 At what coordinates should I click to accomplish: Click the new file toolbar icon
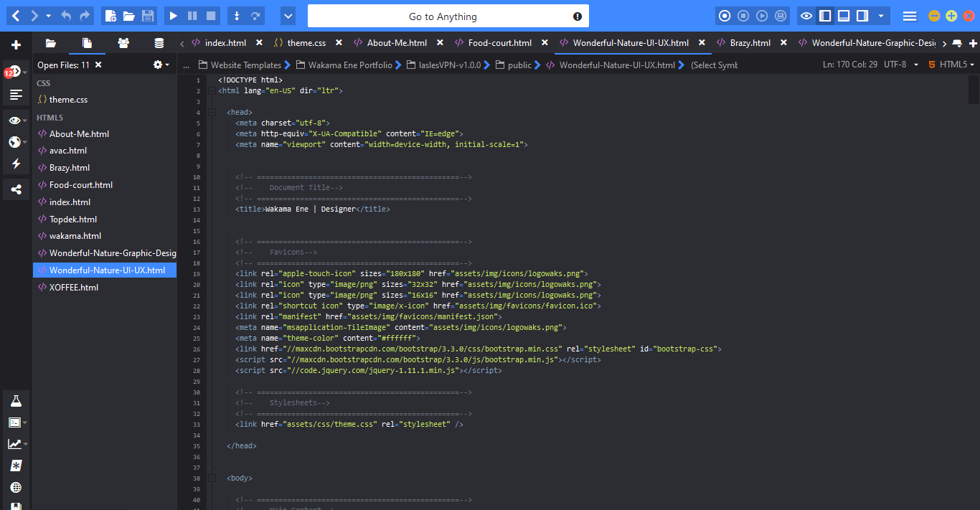point(110,16)
